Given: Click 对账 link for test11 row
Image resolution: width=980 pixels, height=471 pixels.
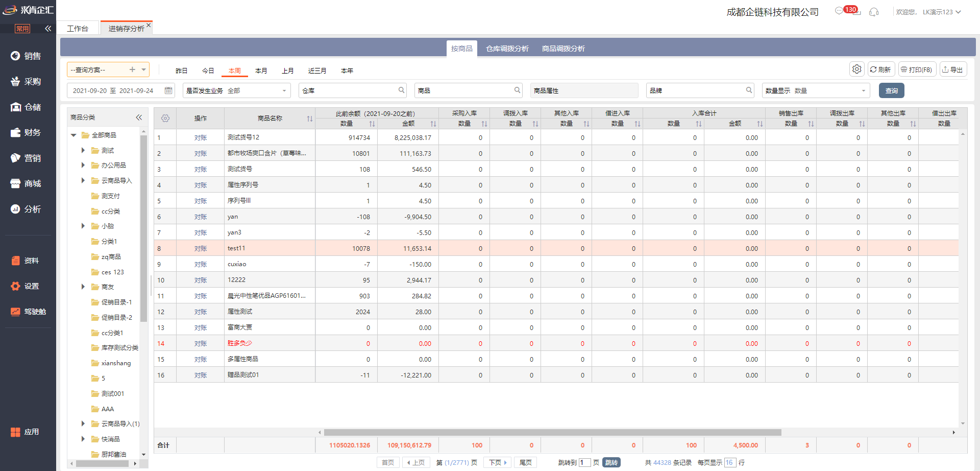Looking at the screenshot, I should [201, 249].
